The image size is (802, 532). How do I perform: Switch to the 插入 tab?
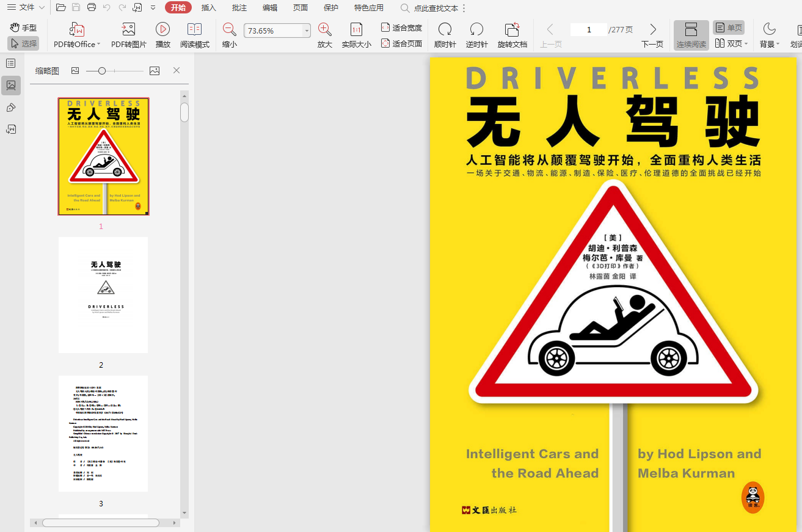point(209,8)
